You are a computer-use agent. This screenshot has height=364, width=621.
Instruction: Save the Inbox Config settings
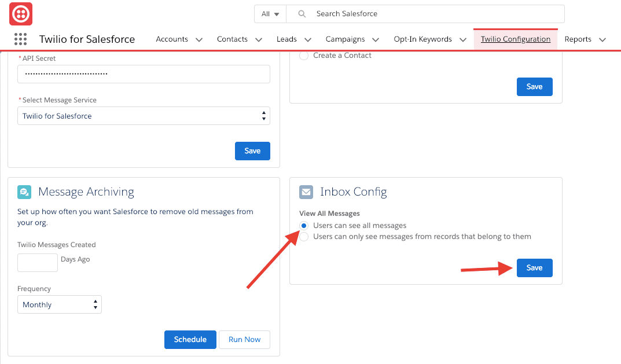pyautogui.click(x=534, y=267)
